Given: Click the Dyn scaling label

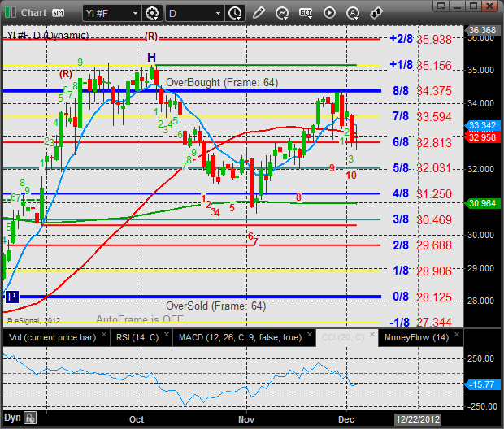Looking at the screenshot, I should click(12, 418).
